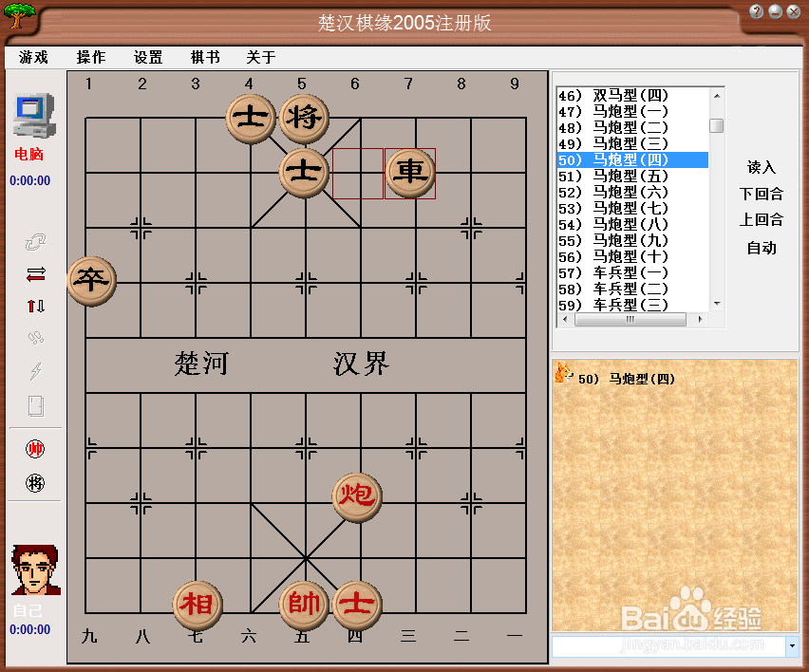This screenshot has height=672, width=809.
Task: Select list entry 49) 马炮型(三)
Action: 632,144
